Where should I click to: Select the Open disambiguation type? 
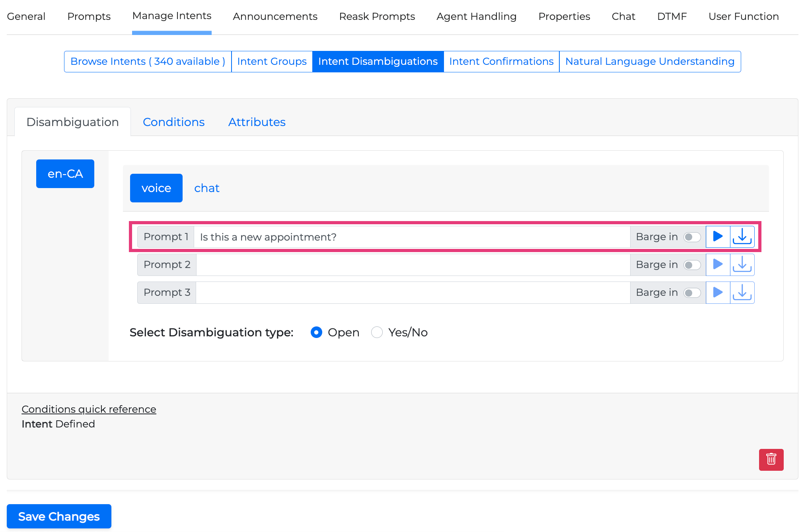tap(316, 332)
